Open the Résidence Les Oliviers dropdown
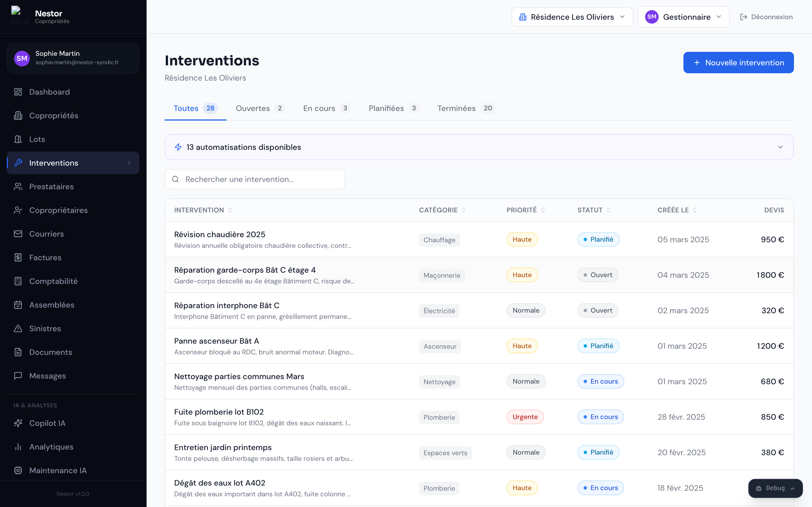The image size is (812, 507). [x=572, y=17]
